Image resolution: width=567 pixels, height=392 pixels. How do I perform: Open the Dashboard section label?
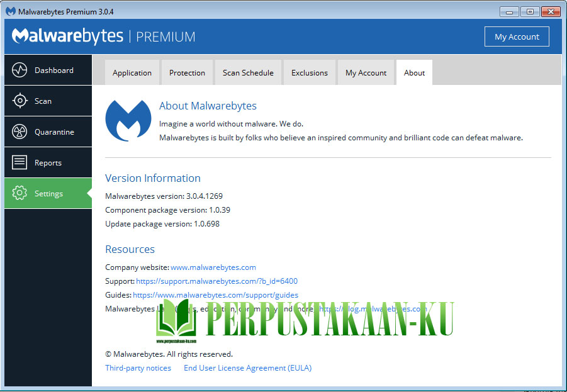(x=54, y=70)
